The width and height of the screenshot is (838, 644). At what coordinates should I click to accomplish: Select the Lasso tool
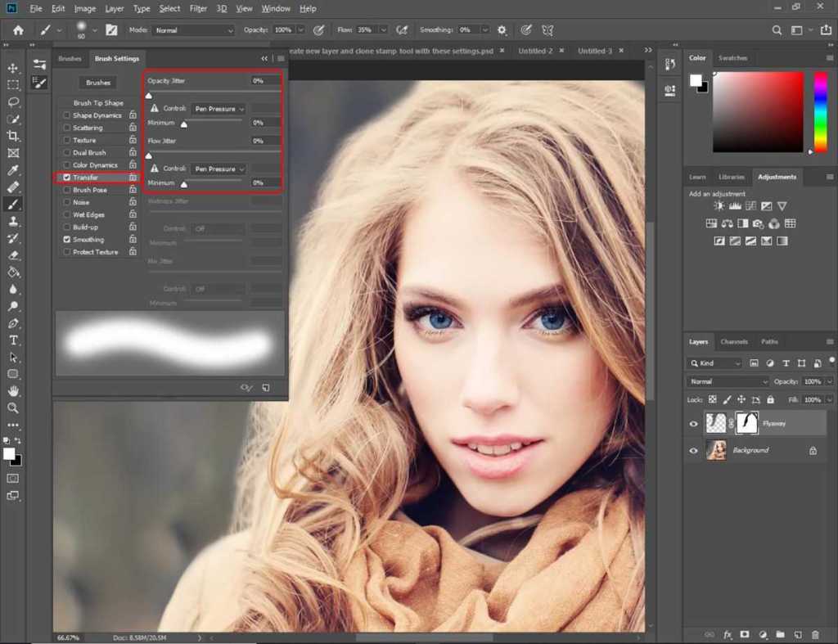[x=13, y=102]
